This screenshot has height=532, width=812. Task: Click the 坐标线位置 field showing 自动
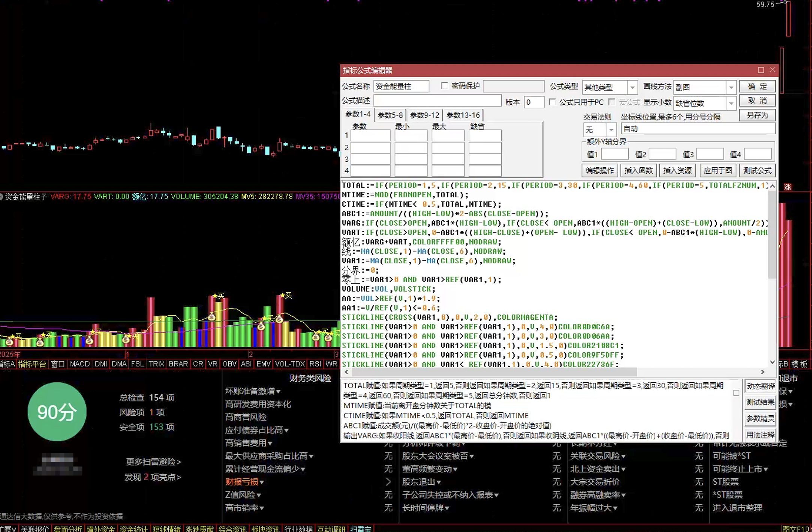(x=698, y=129)
